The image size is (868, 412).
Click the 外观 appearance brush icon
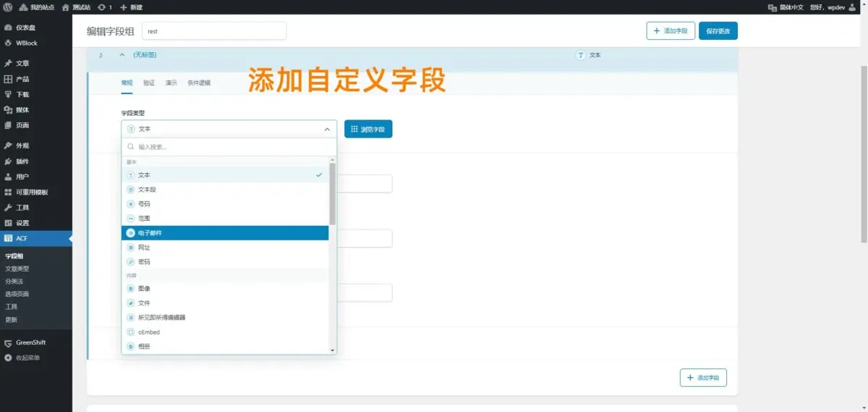point(8,146)
